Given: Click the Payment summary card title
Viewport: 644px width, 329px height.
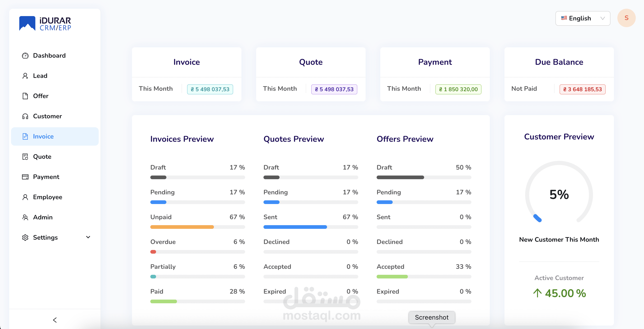Looking at the screenshot, I should [435, 62].
